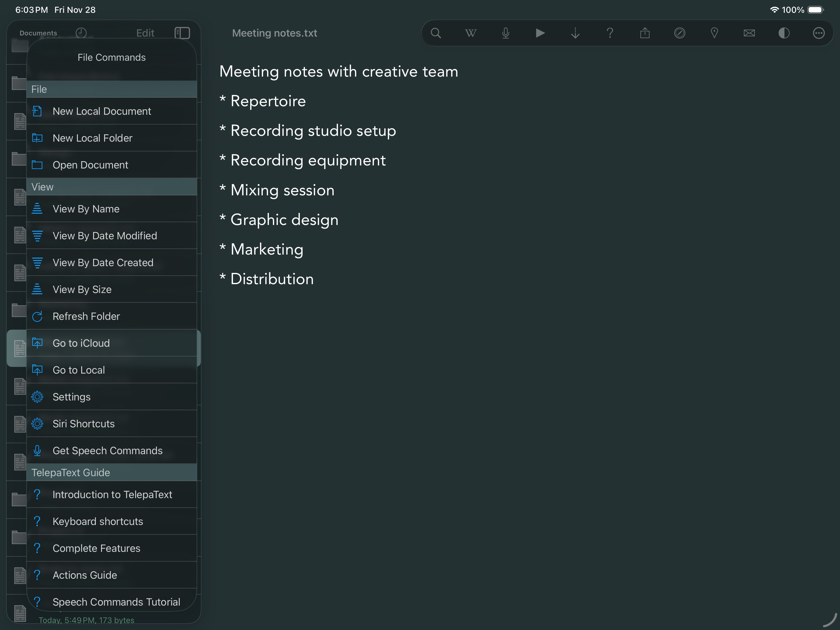840x630 pixels.
Task: Tap the Open Document folder icon
Action: pos(37,165)
